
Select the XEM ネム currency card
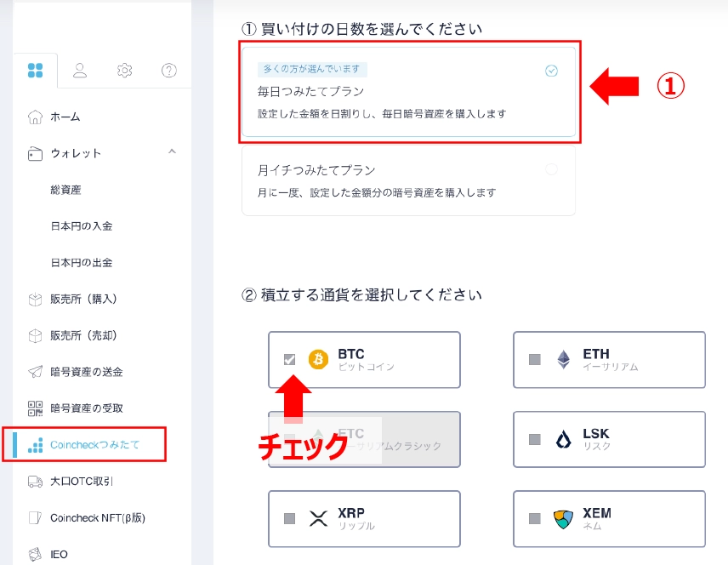pyautogui.click(x=609, y=518)
